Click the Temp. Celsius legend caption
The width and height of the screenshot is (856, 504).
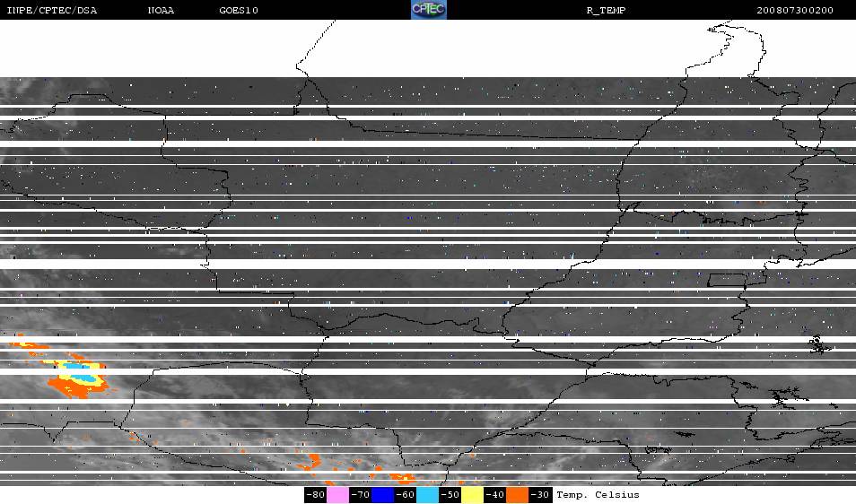(x=598, y=495)
